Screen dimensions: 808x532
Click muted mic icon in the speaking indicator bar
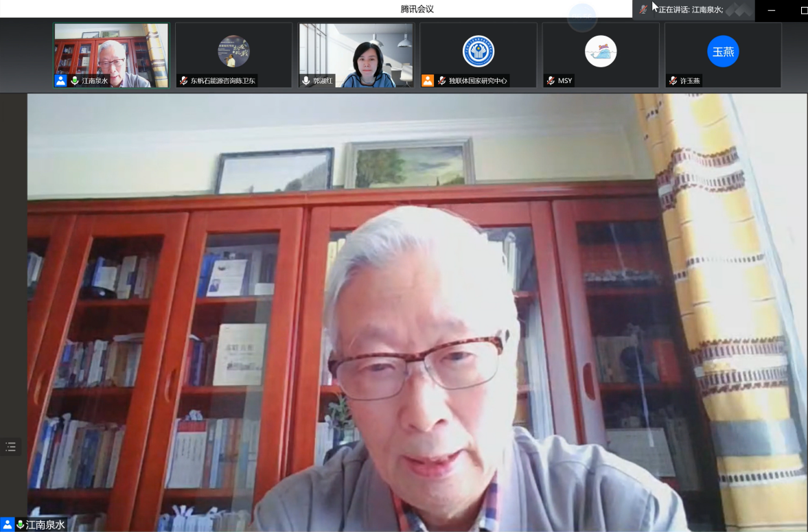643,10
